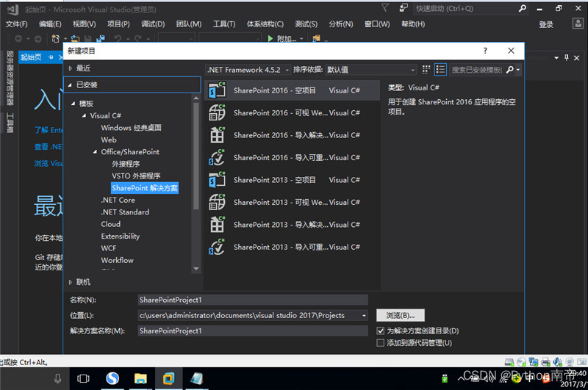Open the 排序依据 默认值 dropdown

point(371,70)
